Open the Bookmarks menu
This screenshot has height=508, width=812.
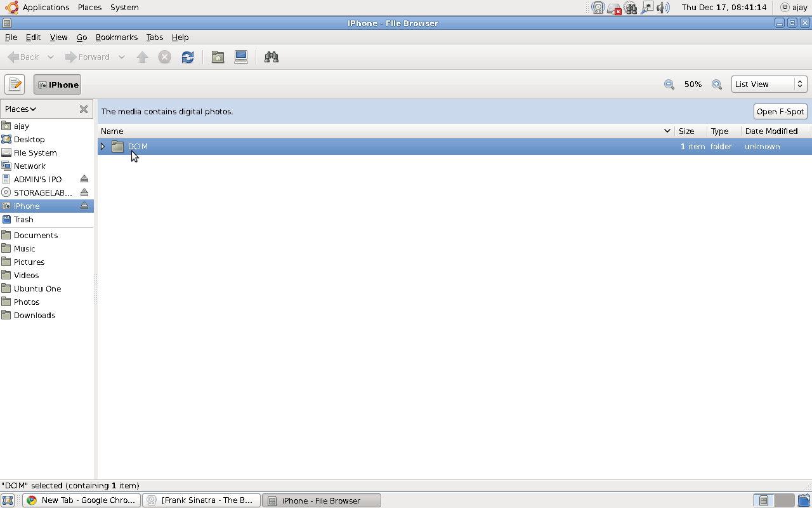[116, 37]
